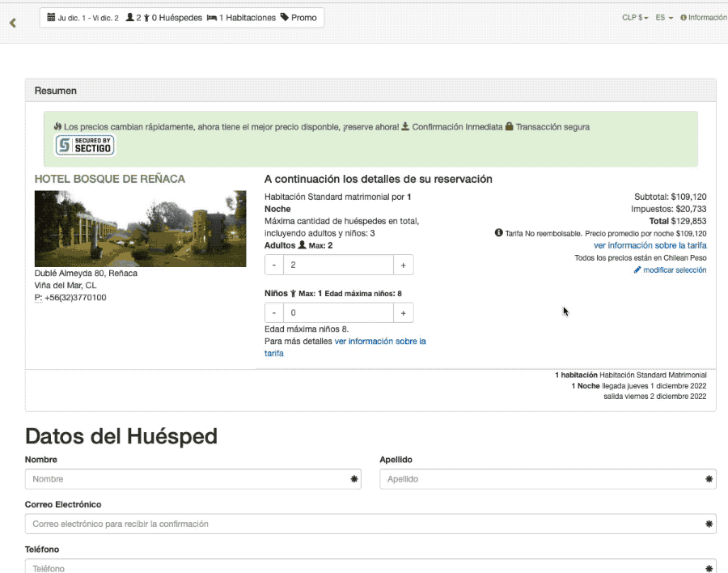Screen dimensions: 728x573
Task: Focus the Teléfono input field
Action: click(370, 567)
